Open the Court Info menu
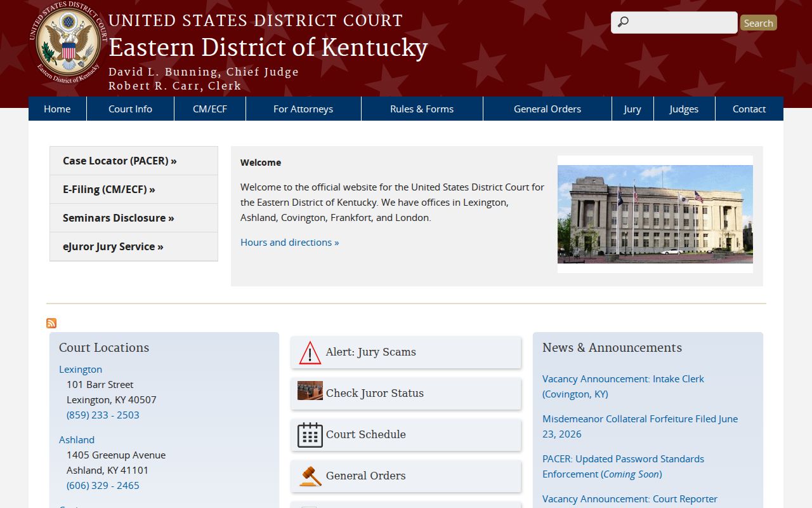Screen dimensions: 812x508 coord(130,109)
